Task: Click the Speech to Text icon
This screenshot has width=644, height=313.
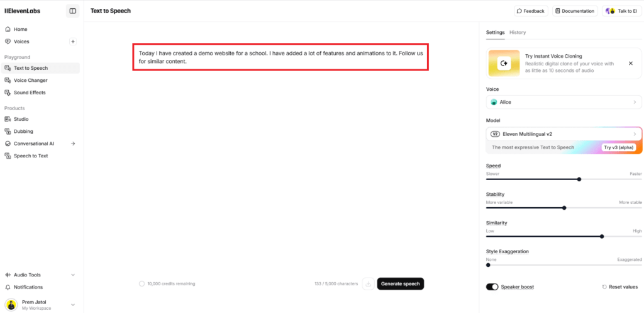Action: (x=8, y=156)
